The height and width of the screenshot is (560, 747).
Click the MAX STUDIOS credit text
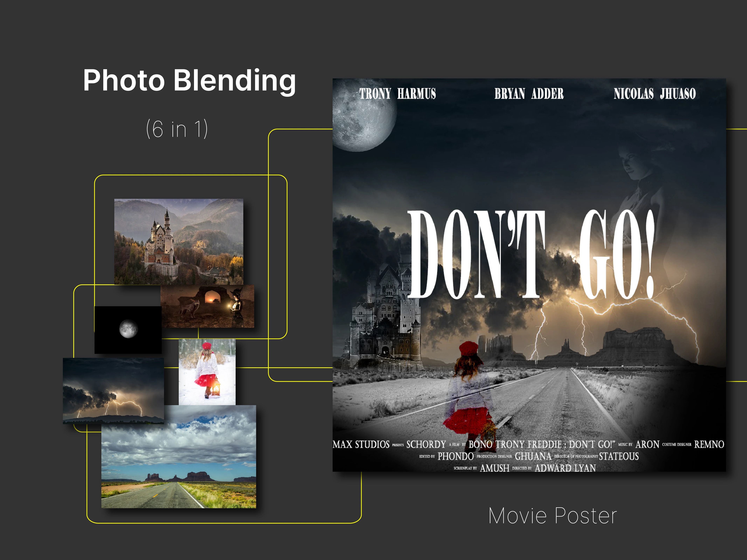point(361,444)
